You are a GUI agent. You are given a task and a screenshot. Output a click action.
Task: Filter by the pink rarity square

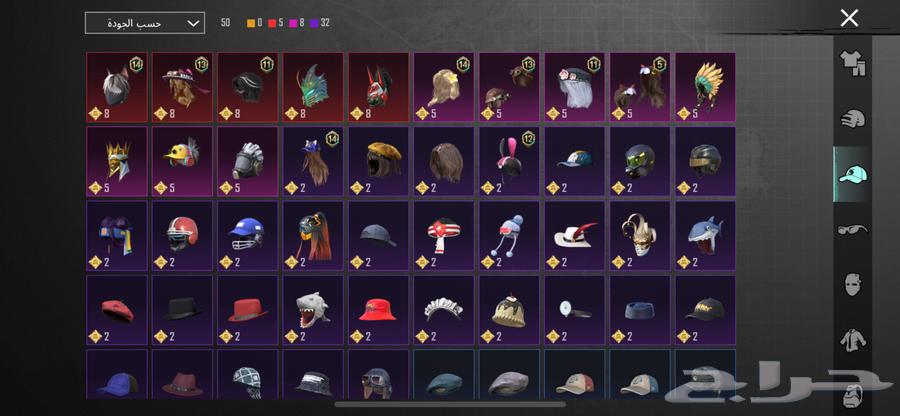click(x=293, y=24)
